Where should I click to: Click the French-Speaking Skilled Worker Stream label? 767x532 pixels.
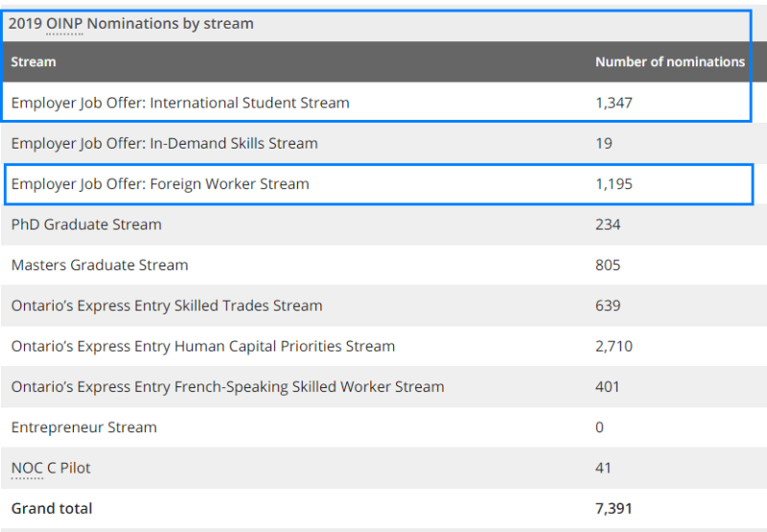(x=227, y=387)
